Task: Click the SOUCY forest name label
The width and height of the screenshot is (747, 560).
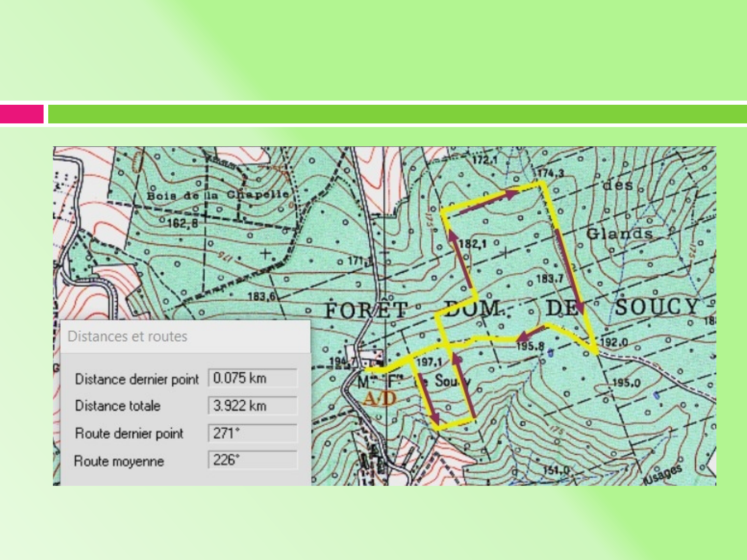Action: [657, 306]
